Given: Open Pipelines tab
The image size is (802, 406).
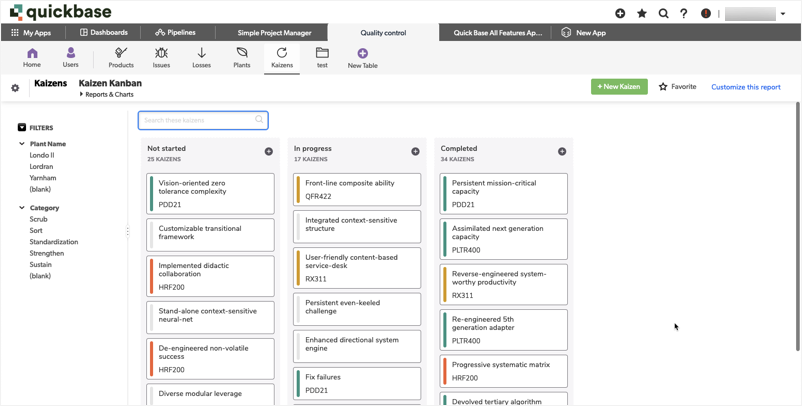Looking at the screenshot, I should [x=175, y=32].
